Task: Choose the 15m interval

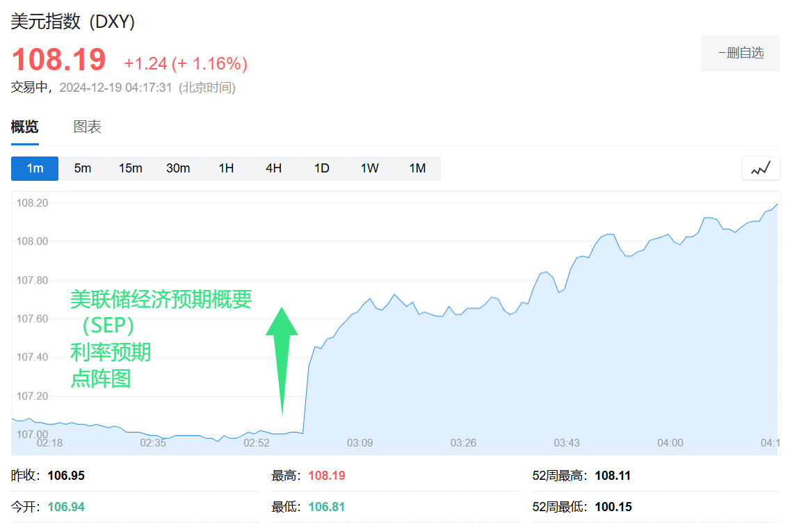Action: coord(130,168)
